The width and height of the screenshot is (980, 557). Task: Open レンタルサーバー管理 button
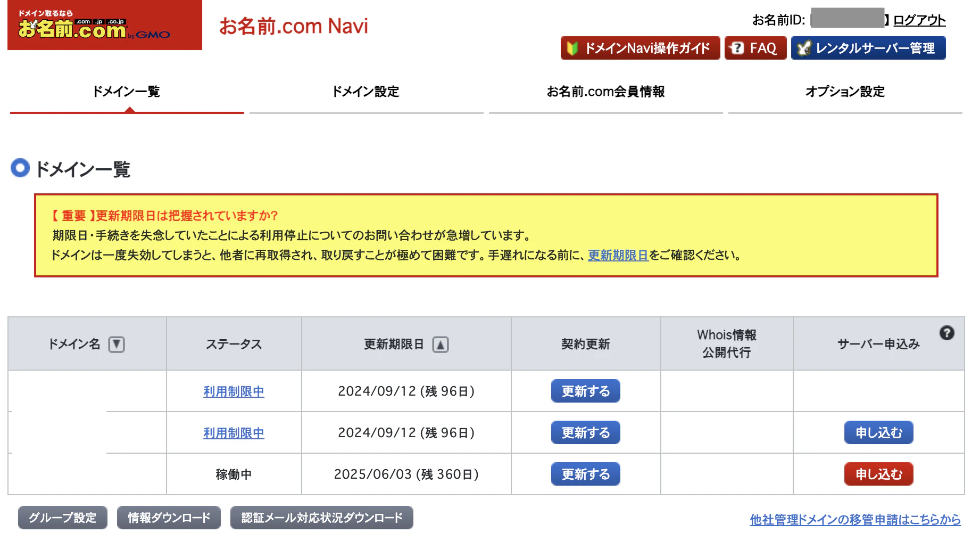pos(868,48)
